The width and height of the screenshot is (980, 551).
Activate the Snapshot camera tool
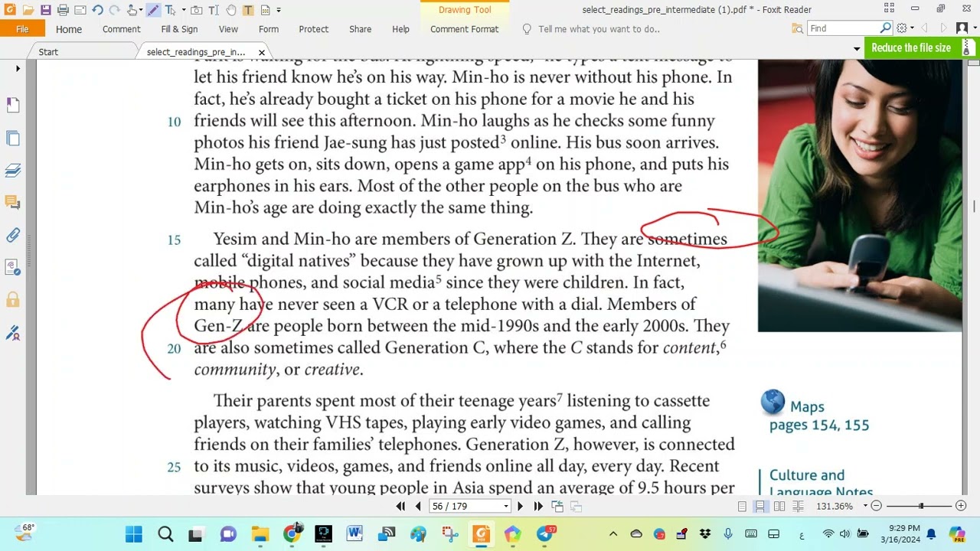click(x=197, y=10)
